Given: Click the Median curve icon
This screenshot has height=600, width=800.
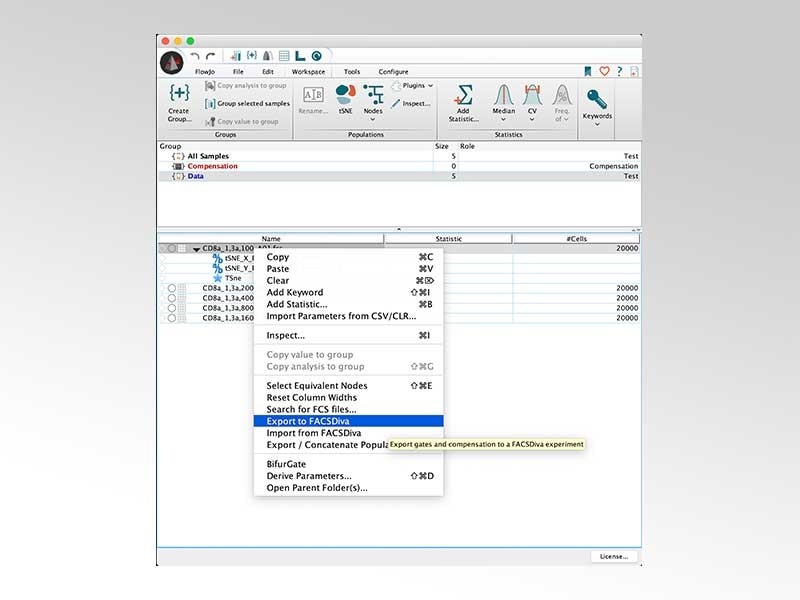Looking at the screenshot, I should (x=503, y=95).
